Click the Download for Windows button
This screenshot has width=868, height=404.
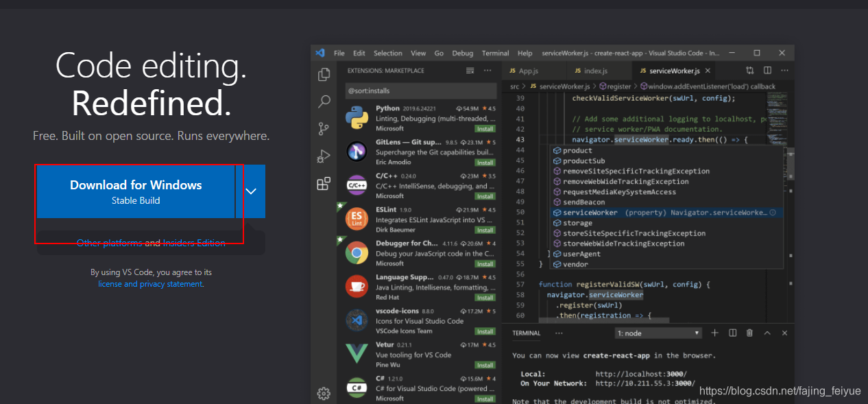[136, 191]
